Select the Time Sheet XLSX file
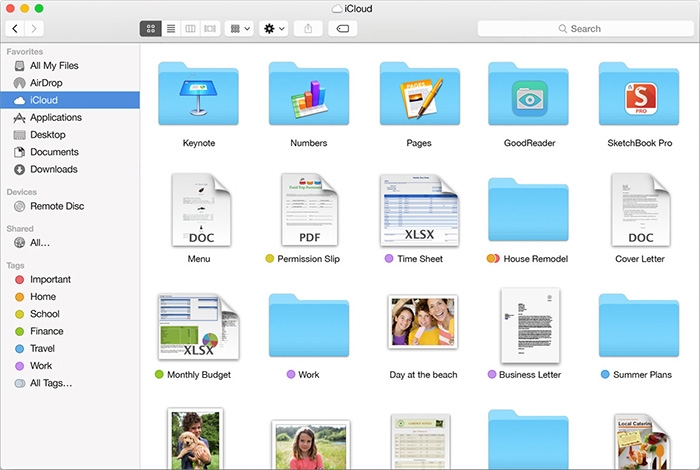 point(419,210)
